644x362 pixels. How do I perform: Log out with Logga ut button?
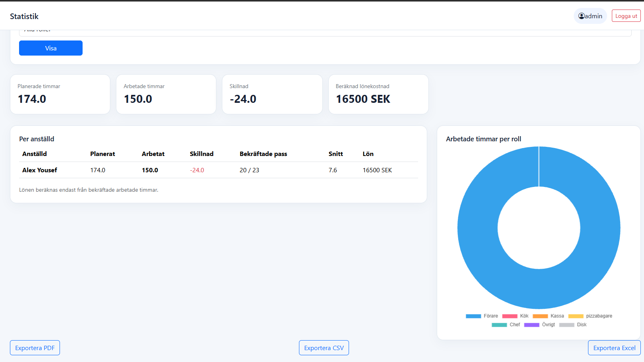pos(626,16)
